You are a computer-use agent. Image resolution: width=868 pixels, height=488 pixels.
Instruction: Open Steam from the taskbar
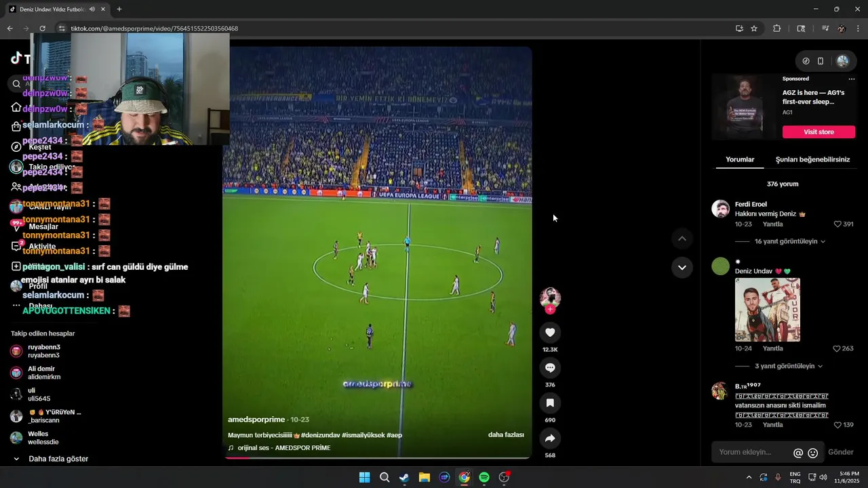404,477
